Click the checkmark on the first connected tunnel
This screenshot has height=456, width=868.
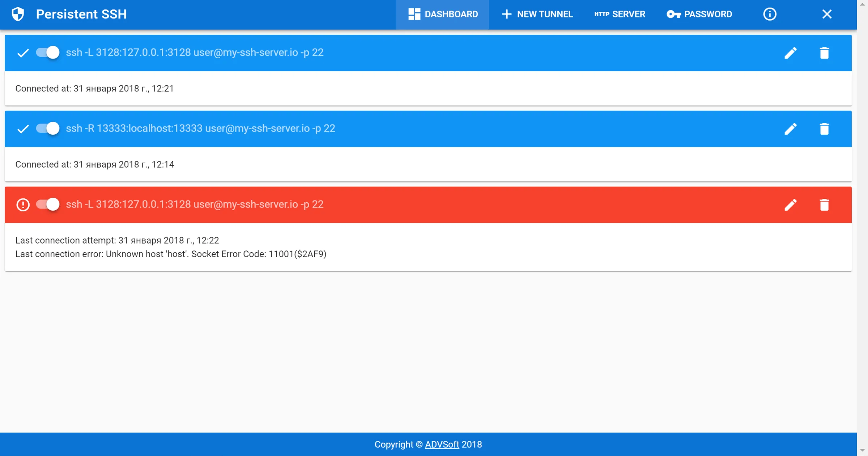22,53
